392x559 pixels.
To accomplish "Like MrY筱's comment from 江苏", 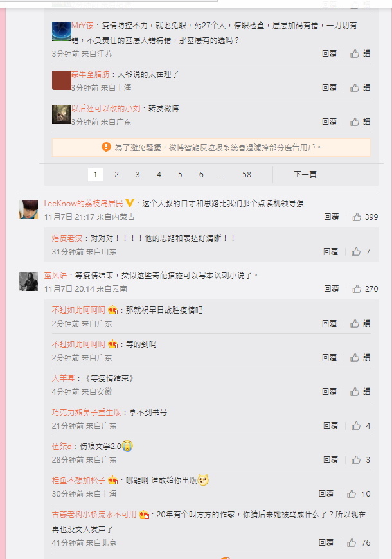I will 360,54.
